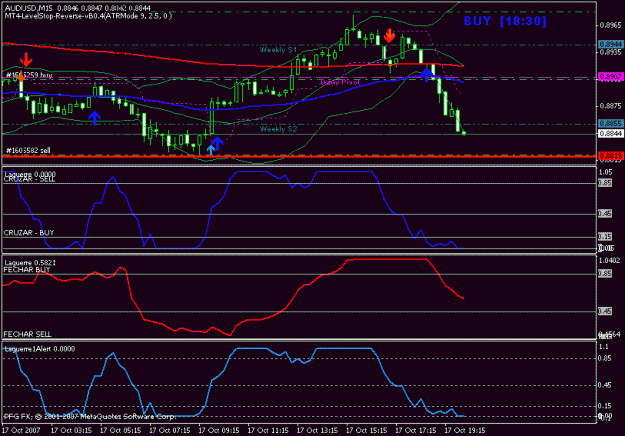625x436 pixels.
Task: Click the 1.05 scale value in the blue Laguerre panel
Action: [x=605, y=172]
